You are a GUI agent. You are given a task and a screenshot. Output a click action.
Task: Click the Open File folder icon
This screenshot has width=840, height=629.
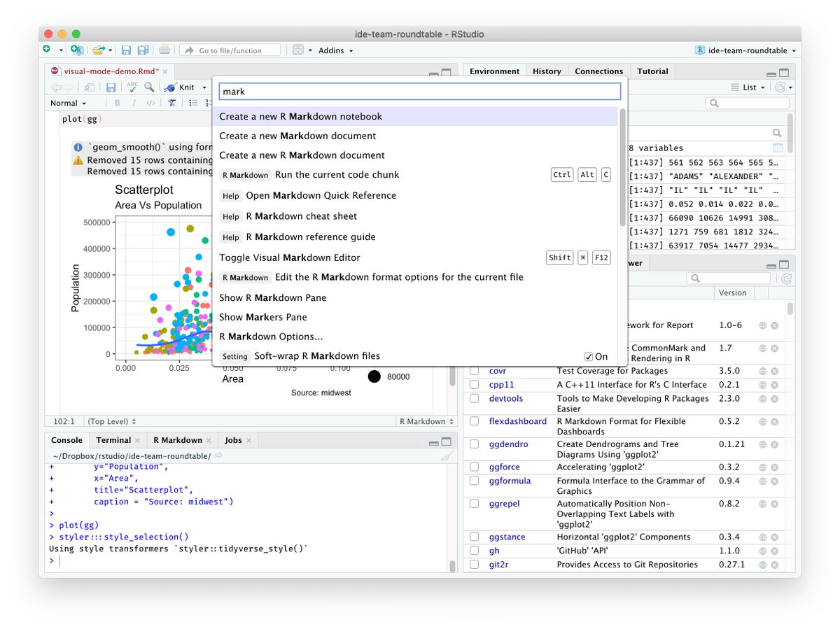pyautogui.click(x=98, y=50)
